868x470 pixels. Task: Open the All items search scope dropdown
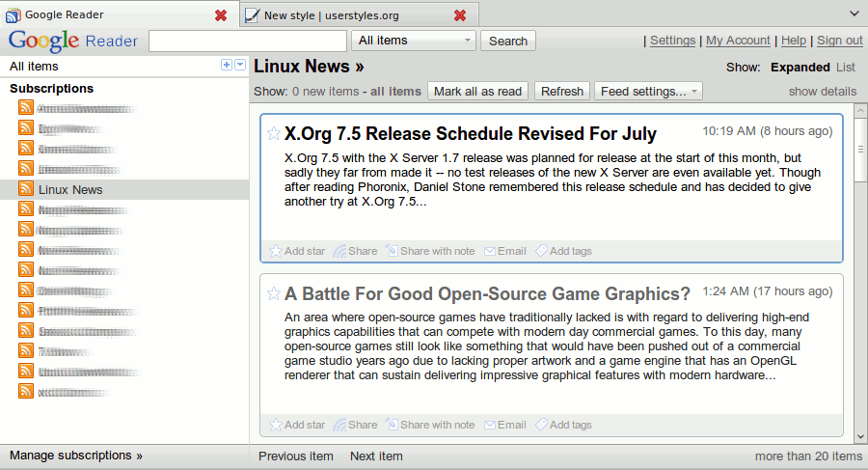(x=414, y=41)
